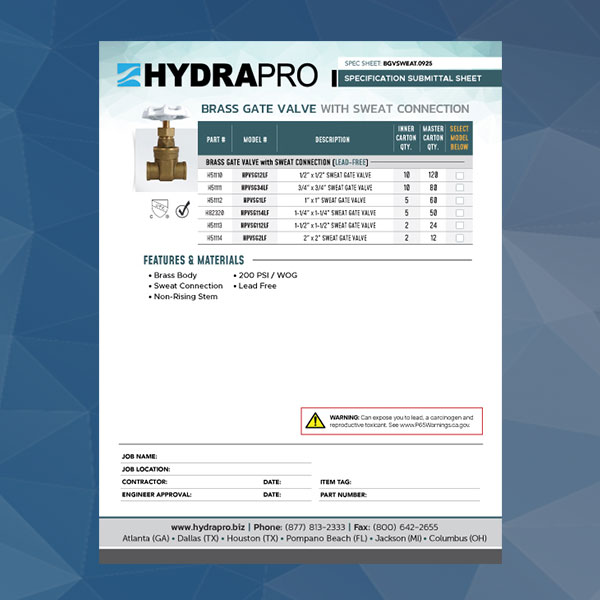Click model number HPVSG34LF
This screenshot has width=600, height=600.
pos(255,188)
